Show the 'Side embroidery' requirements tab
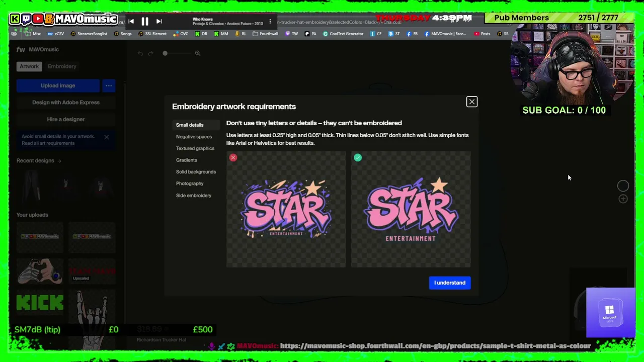 point(194,196)
